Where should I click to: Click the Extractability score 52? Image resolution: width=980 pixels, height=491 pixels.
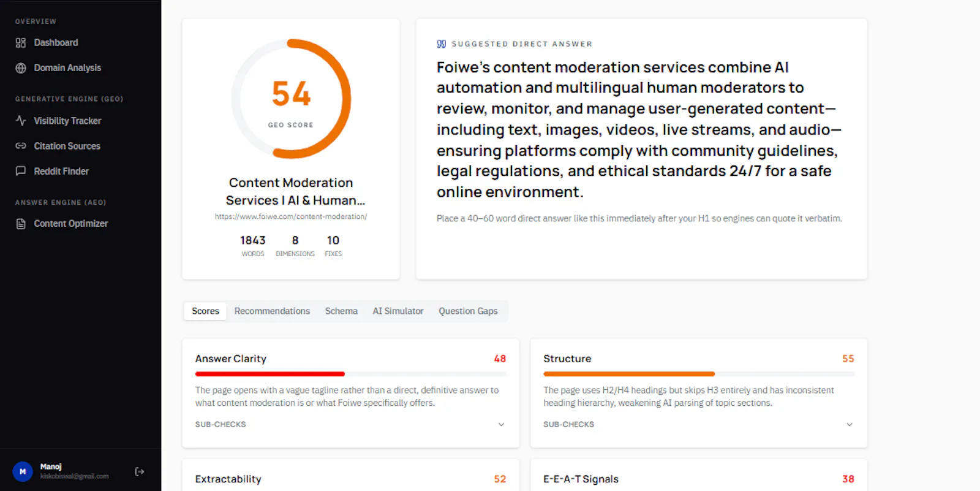[x=500, y=479]
